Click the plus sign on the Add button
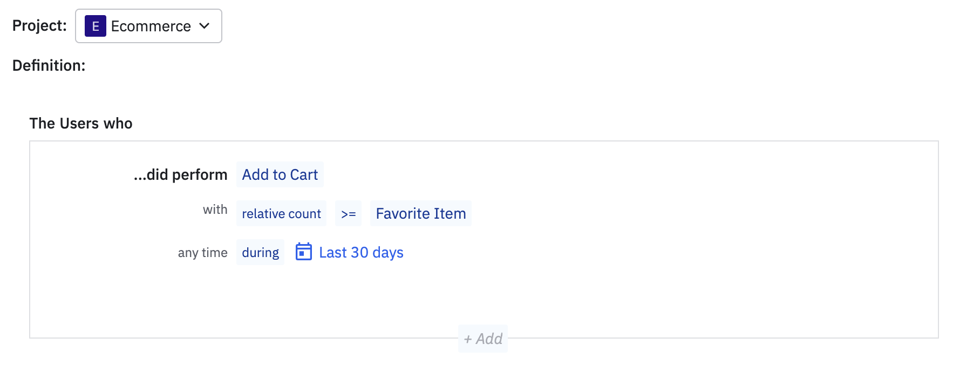980x378 pixels. (x=468, y=339)
